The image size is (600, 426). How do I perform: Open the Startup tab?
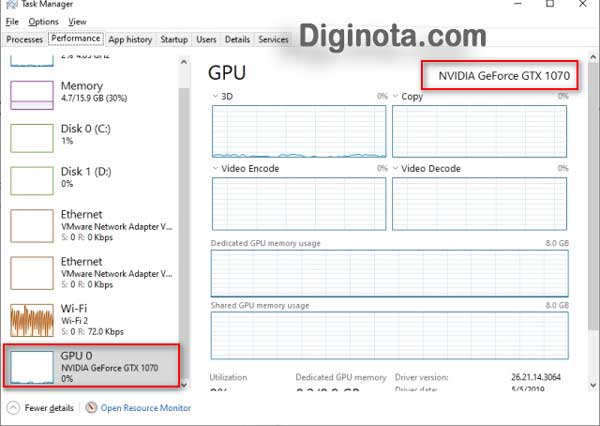point(174,39)
